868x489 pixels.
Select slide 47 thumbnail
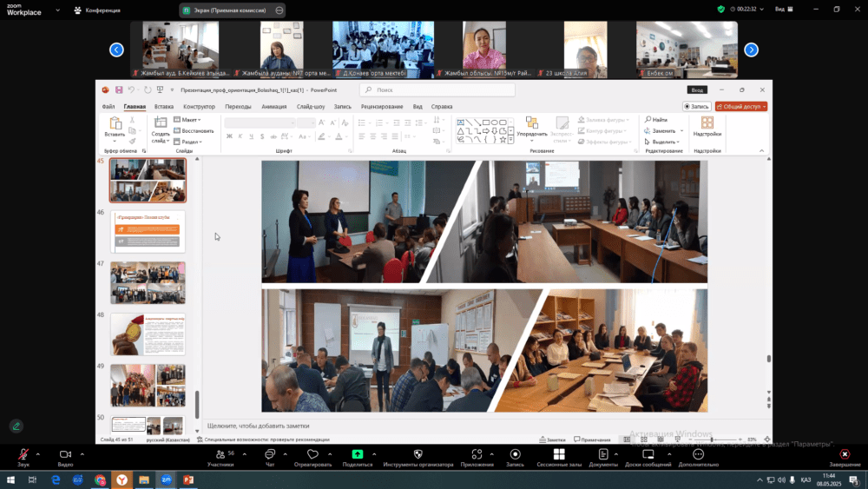(148, 283)
